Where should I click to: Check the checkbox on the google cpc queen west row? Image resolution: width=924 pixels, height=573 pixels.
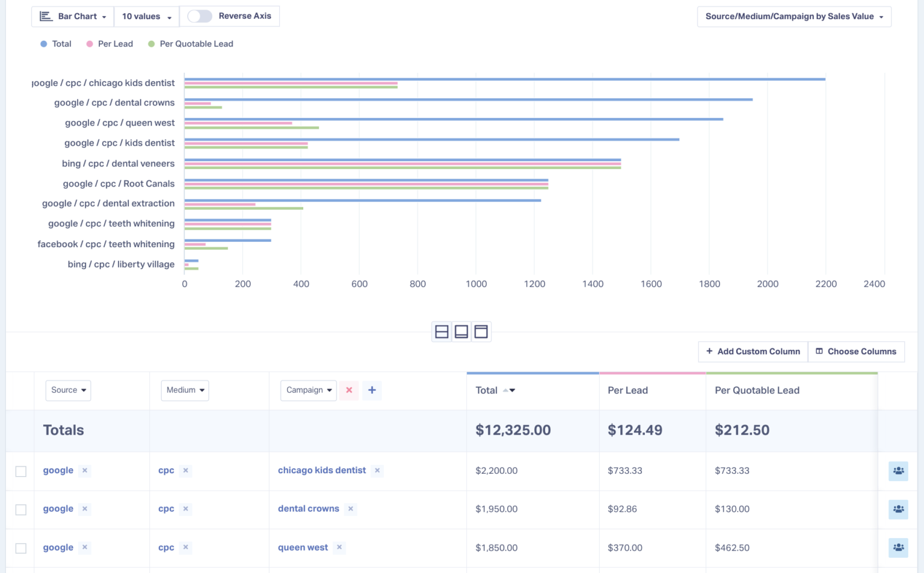tap(20, 548)
